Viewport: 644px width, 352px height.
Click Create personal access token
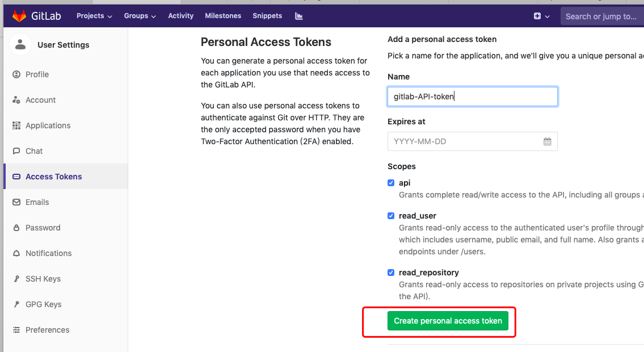coord(448,320)
